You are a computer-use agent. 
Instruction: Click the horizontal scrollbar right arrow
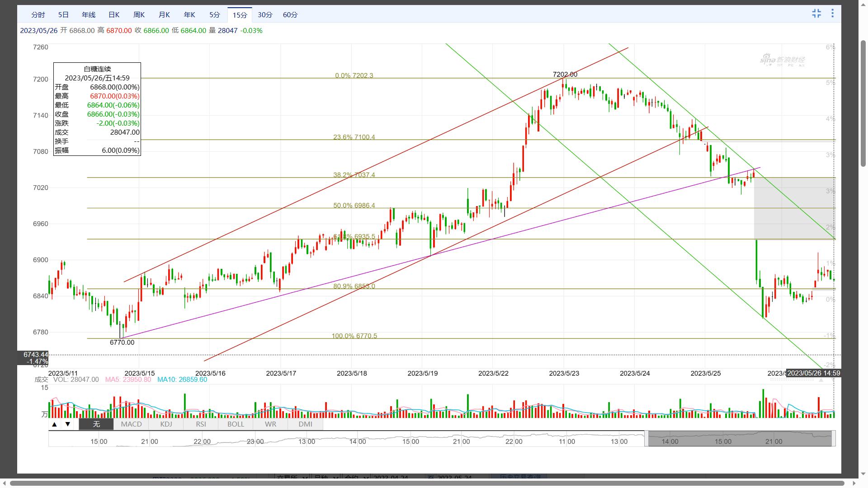point(854,484)
